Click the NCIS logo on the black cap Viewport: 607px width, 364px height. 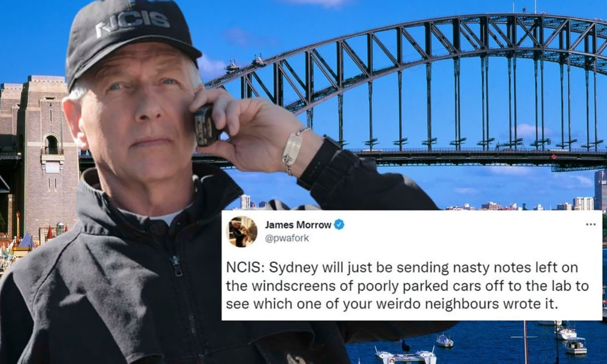[x=133, y=22]
